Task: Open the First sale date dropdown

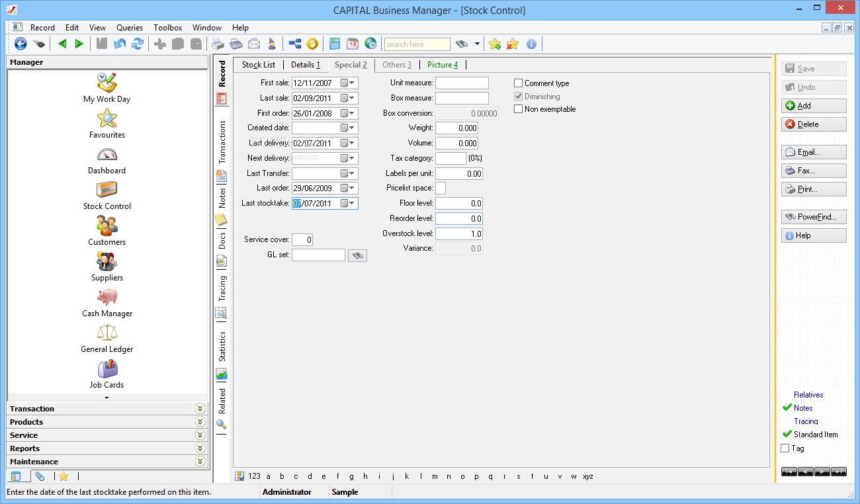Action: tap(353, 83)
